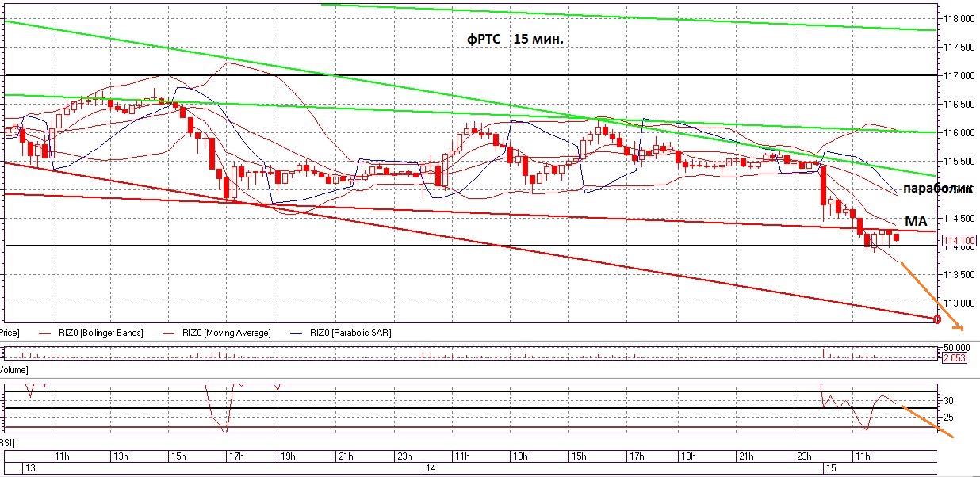Select the current price tag 114 100
980x477 pixels.
pyautogui.click(x=959, y=240)
